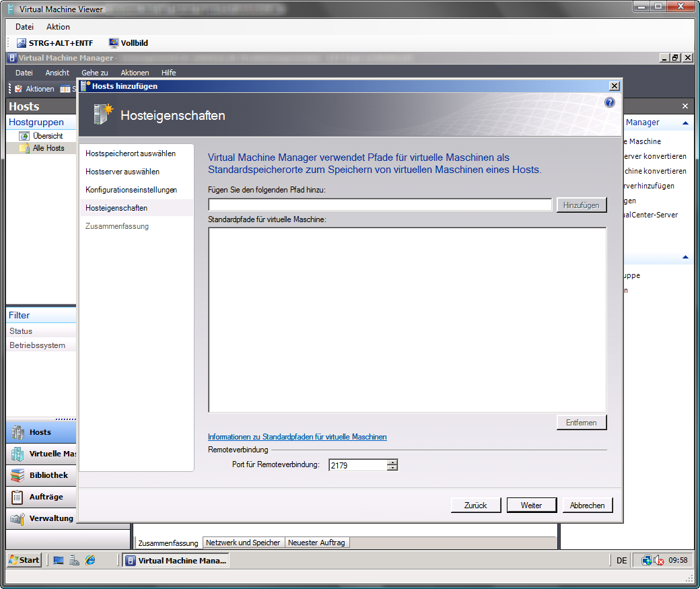Image resolution: width=700 pixels, height=589 pixels.
Task: Open the Hilfe menu
Action: click(x=169, y=73)
